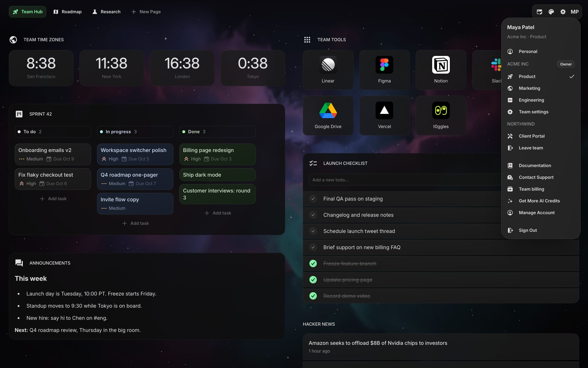The height and width of the screenshot is (368, 588).
Task: Open Documentation from the menu
Action: click(x=541, y=166)
